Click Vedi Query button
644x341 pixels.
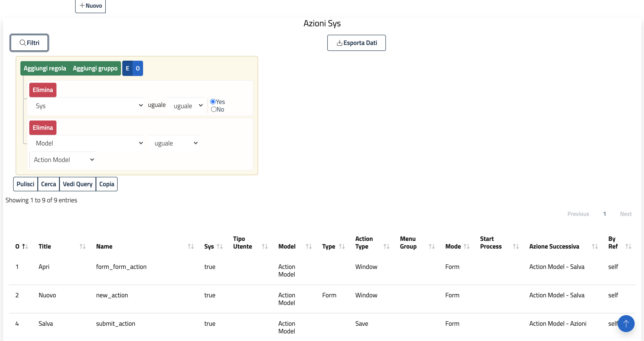[77, 184]
